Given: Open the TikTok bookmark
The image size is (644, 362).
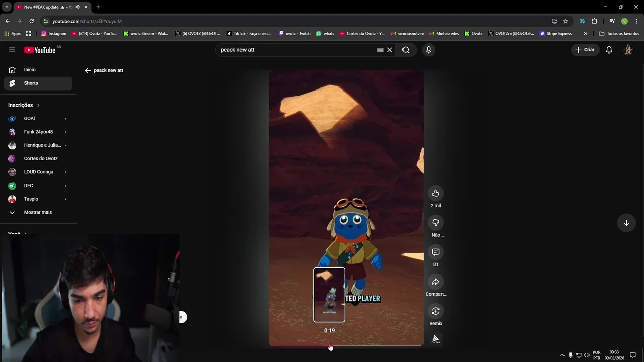Looking at the screenshot, I should (249, 34).
